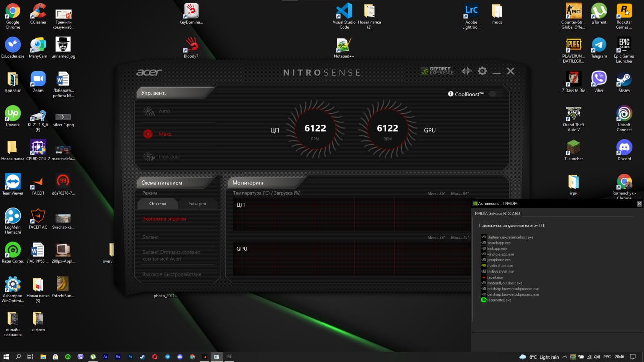
Task: Close the NVIDIA GPU activity window
Action: pos(639,204)
